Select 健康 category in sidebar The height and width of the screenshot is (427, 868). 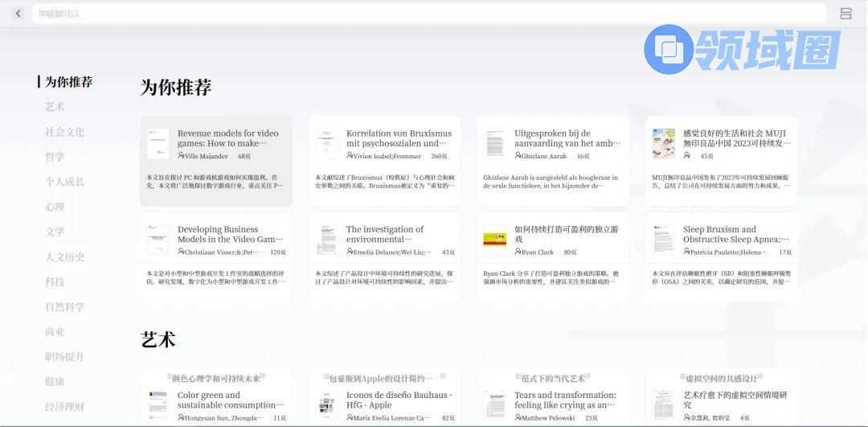pos(55,382)
